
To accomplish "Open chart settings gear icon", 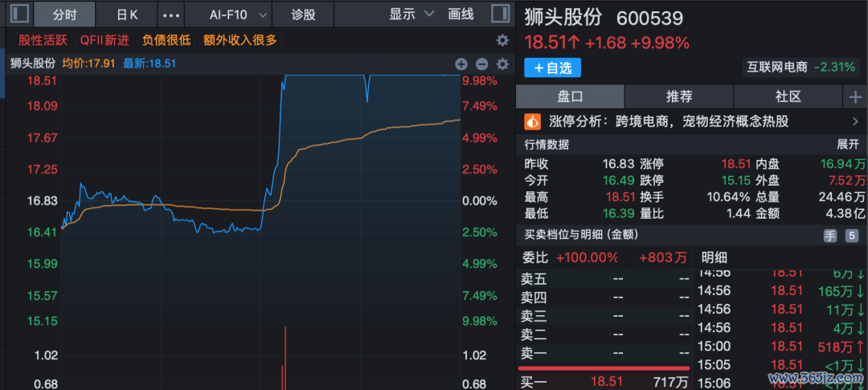I will pos(502,64).
